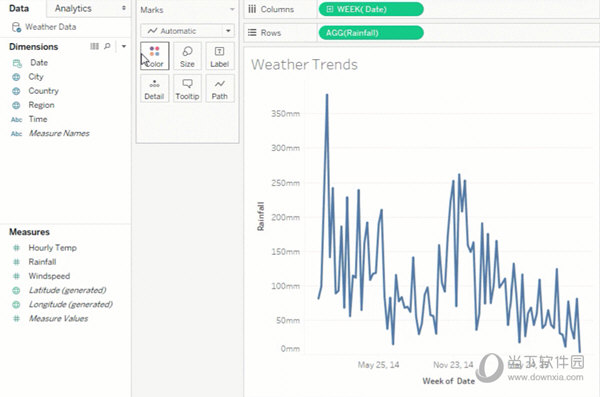Click the Measures section header
Image resolution: width=600 pixels, height=397 pixels.
click(x=29, y=232)
